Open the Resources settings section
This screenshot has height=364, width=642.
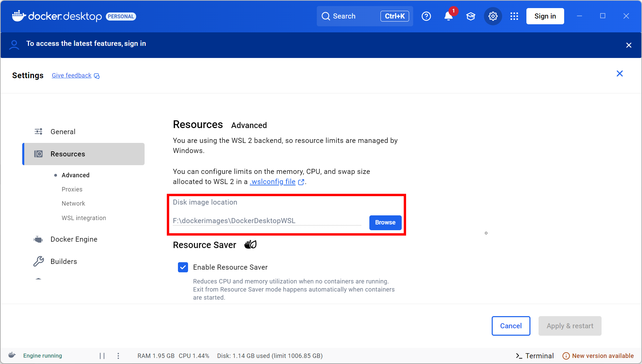pos(84,154)
